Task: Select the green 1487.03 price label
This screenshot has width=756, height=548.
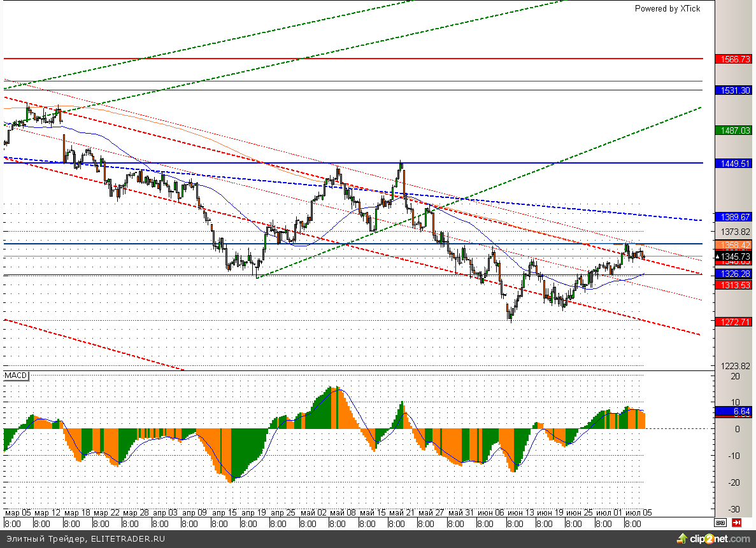Action: (x=734, y=130)
